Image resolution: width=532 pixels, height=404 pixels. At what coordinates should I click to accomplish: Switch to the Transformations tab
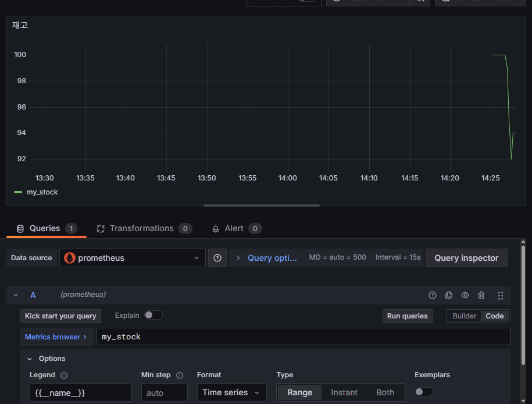pos(144,229)
